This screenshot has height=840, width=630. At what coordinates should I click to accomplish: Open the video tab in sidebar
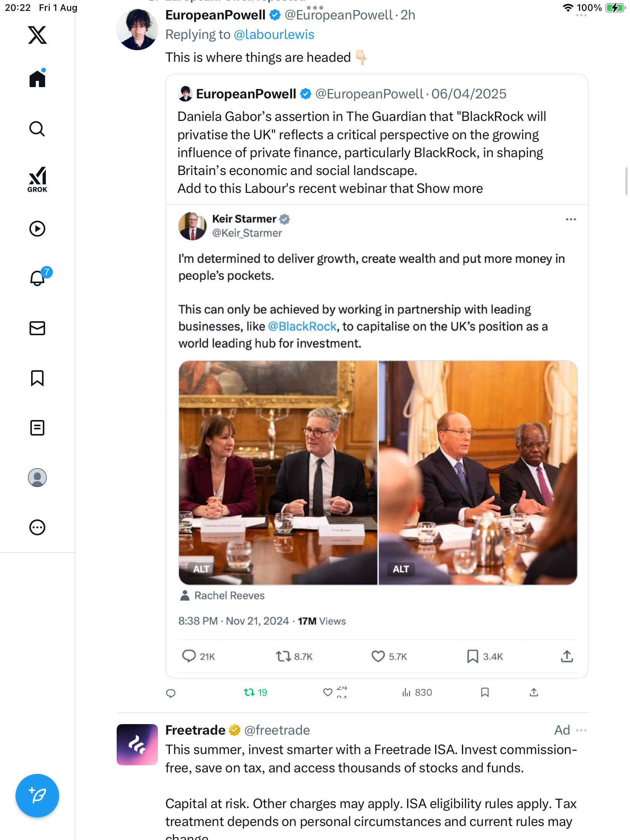click(x=37, y=229)
